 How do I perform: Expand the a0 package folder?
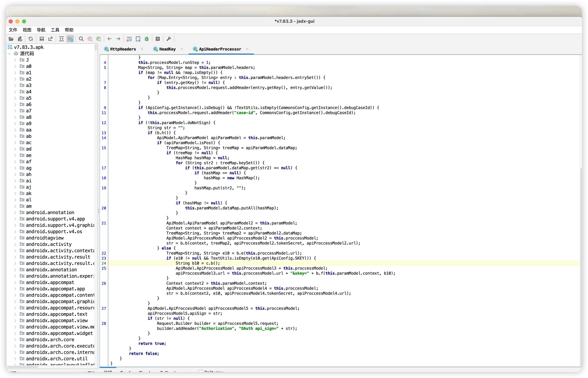[x=15, y=66]
